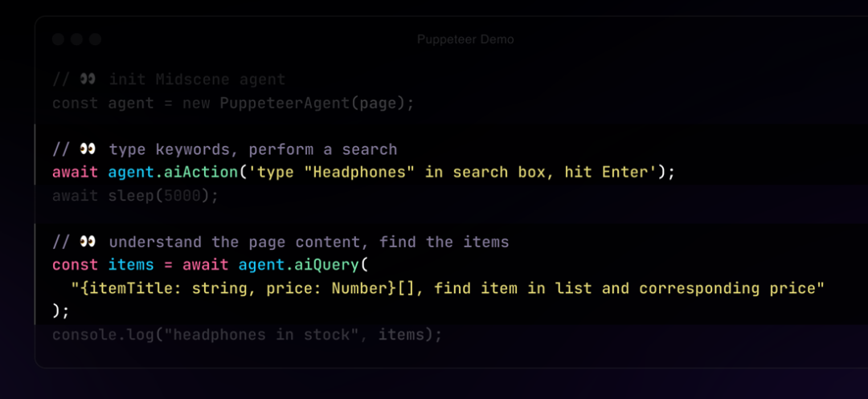Click the 'understand the page content, find the items' comment
This screenshot has height=399, width=868.
(x=309, y=242)
